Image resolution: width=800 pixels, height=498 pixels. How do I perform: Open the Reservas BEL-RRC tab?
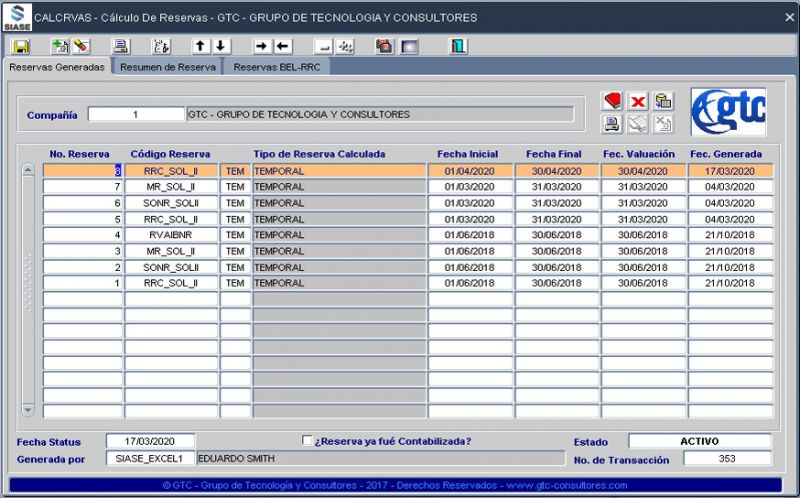click(x=275, y=67)
